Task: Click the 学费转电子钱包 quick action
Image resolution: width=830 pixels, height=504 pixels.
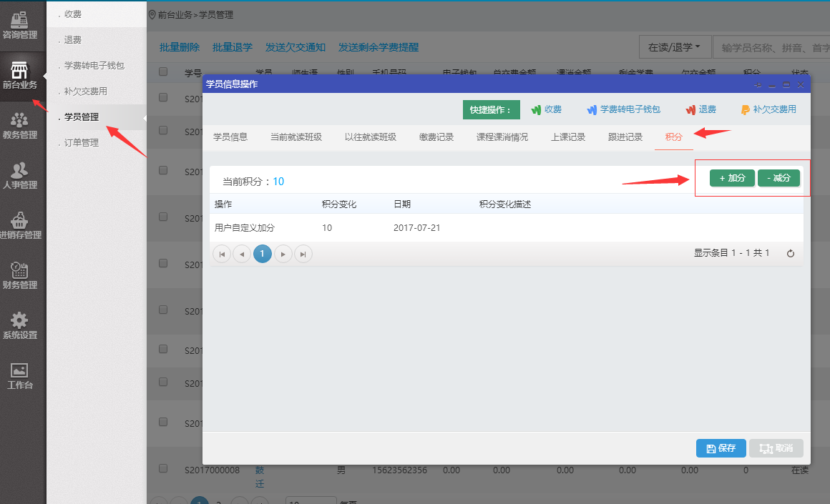Action: (623, 109)
